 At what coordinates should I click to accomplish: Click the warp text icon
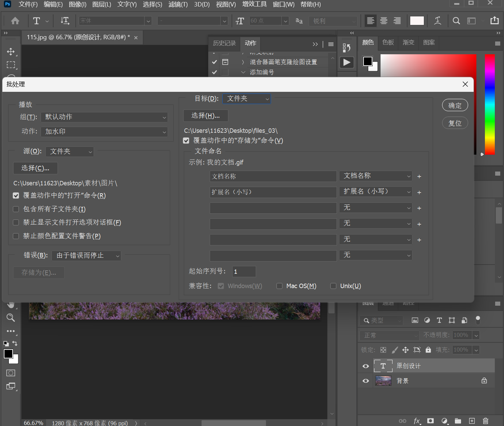tap(438, 21)
